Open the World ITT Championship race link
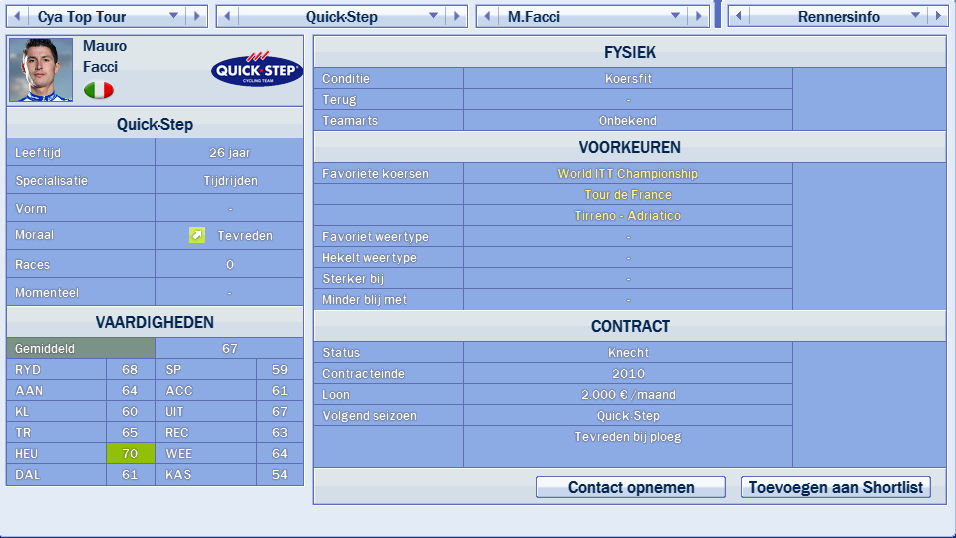Viewport: 956px width, 538px height. (628, 174)
